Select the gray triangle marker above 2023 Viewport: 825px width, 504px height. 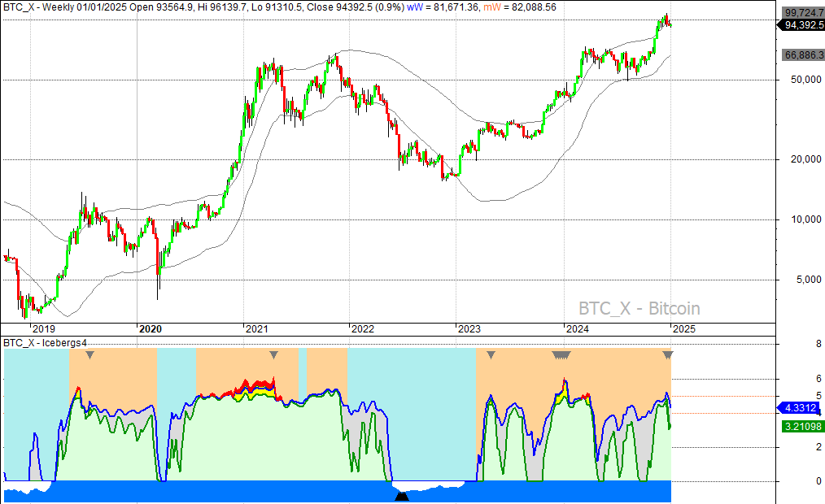[x=491, y=355]
